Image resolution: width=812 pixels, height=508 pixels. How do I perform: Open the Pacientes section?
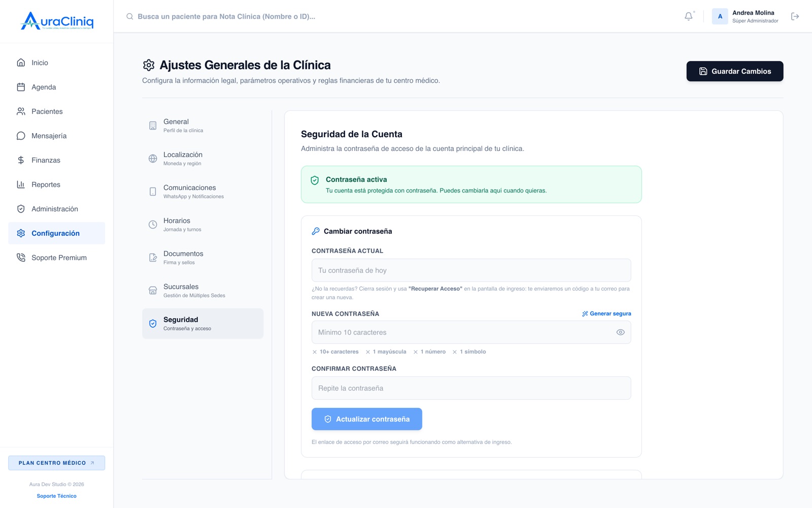pos(57,111)
